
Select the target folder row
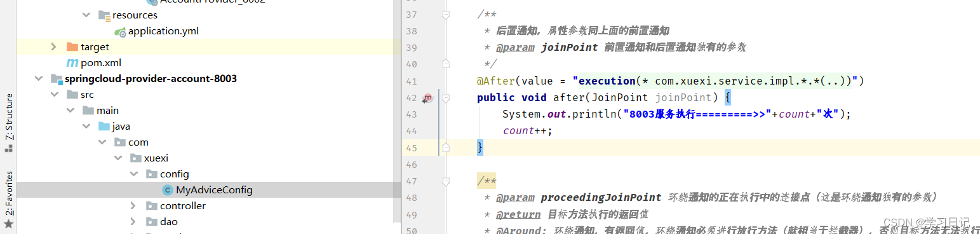pos(208,47)
